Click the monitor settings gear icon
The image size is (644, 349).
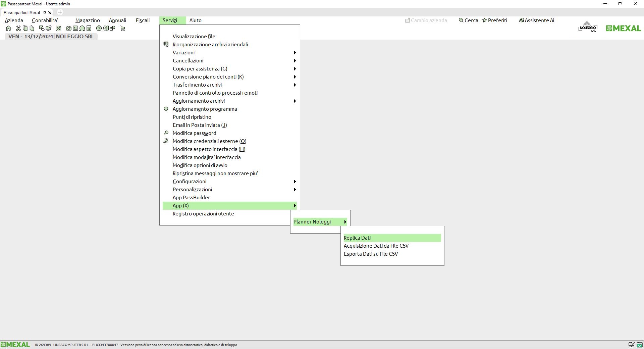(49, 29)
